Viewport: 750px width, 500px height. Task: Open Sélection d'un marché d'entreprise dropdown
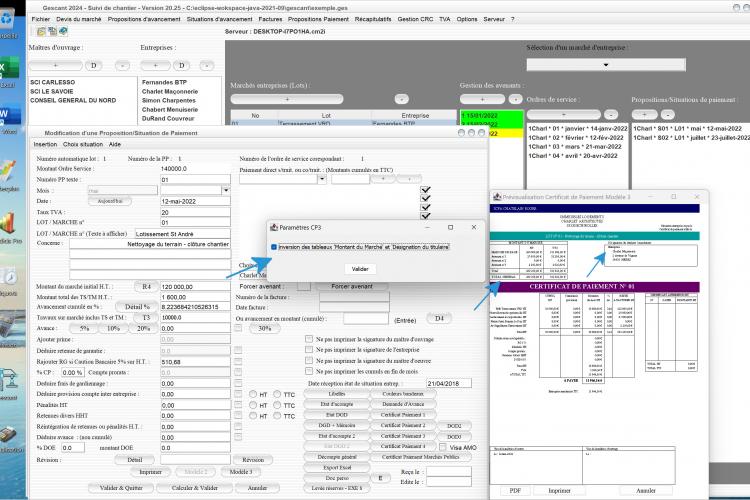coord(606,65)
